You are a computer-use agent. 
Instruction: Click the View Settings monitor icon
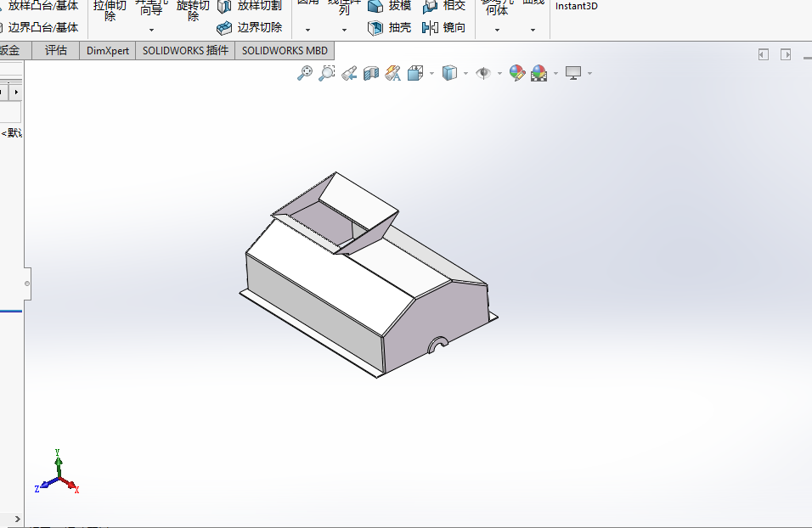573,73
